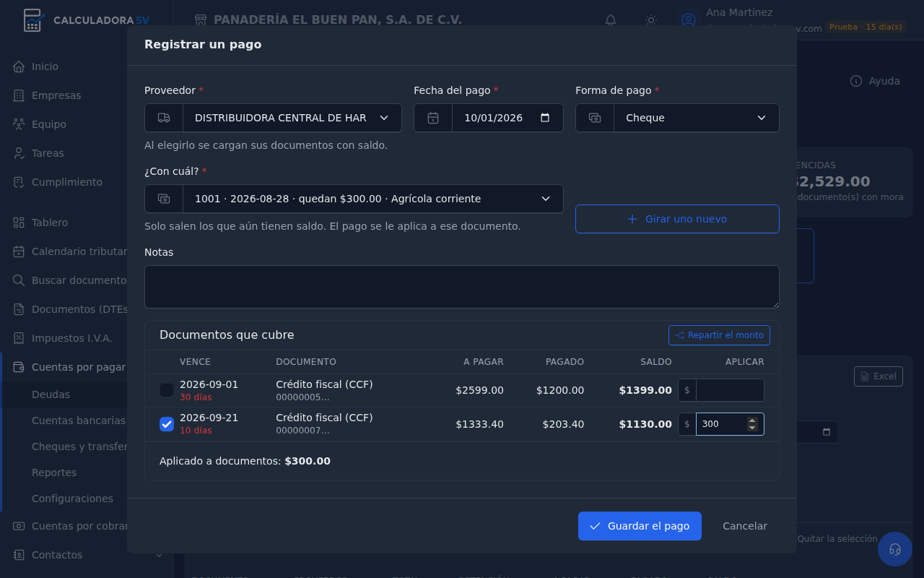This screenshot has width=924, height=578.
Task: Toggle the light/dark theme sun icon
Action: (x=651, y=20)
